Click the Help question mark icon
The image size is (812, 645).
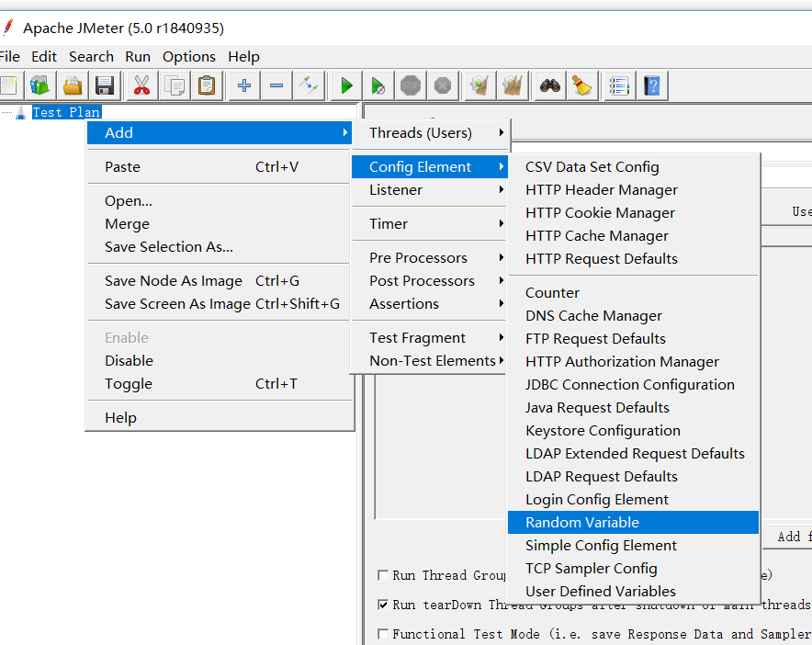tap(652, 85)
